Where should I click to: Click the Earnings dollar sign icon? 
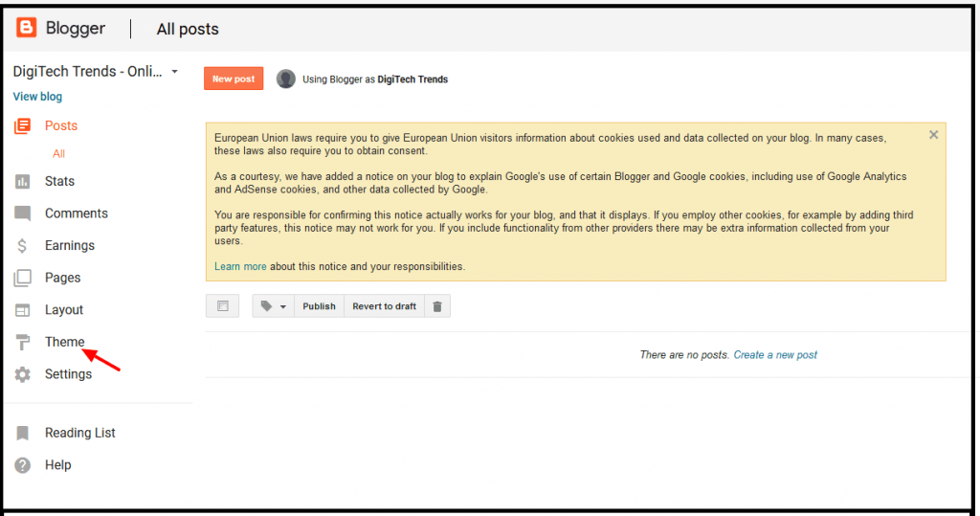pos(22,246)
